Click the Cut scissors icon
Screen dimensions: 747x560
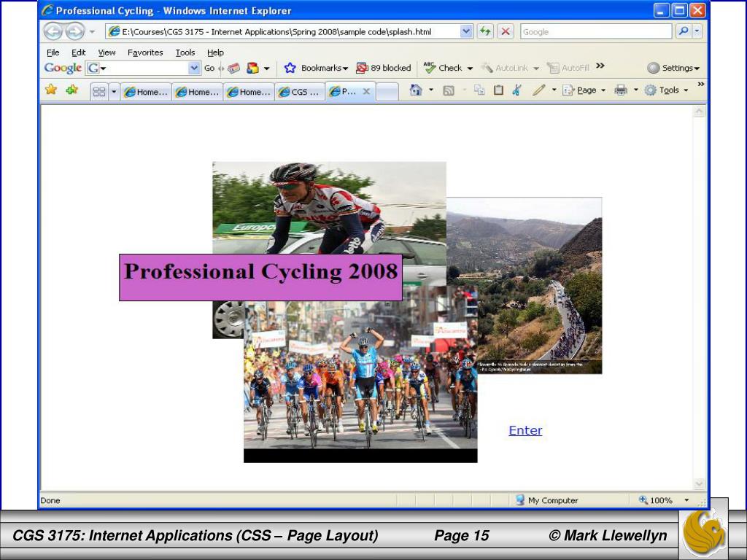[517, 90]
